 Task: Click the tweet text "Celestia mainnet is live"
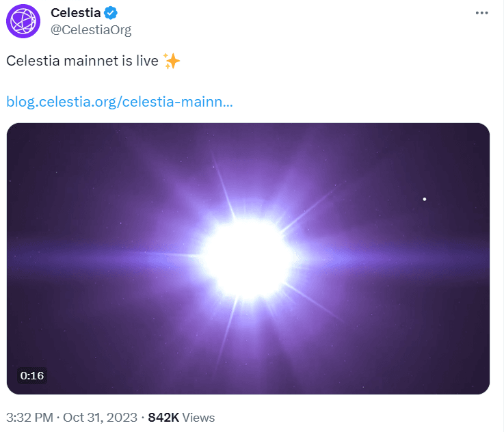tap(82, 61)
